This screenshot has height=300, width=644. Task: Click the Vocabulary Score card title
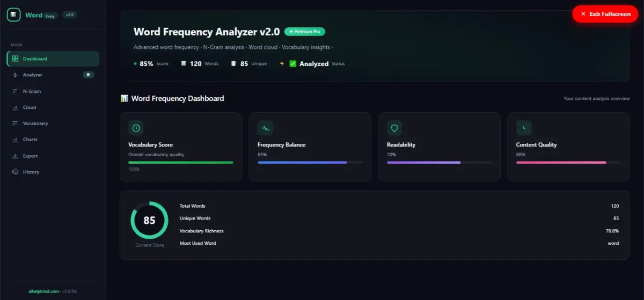tap(150, 145)
